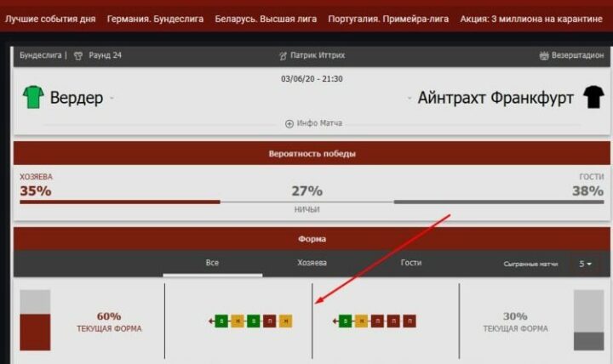Click the plus icon beside Инфо Матча
Screen dimensions: 613x364
click(289, 123)
